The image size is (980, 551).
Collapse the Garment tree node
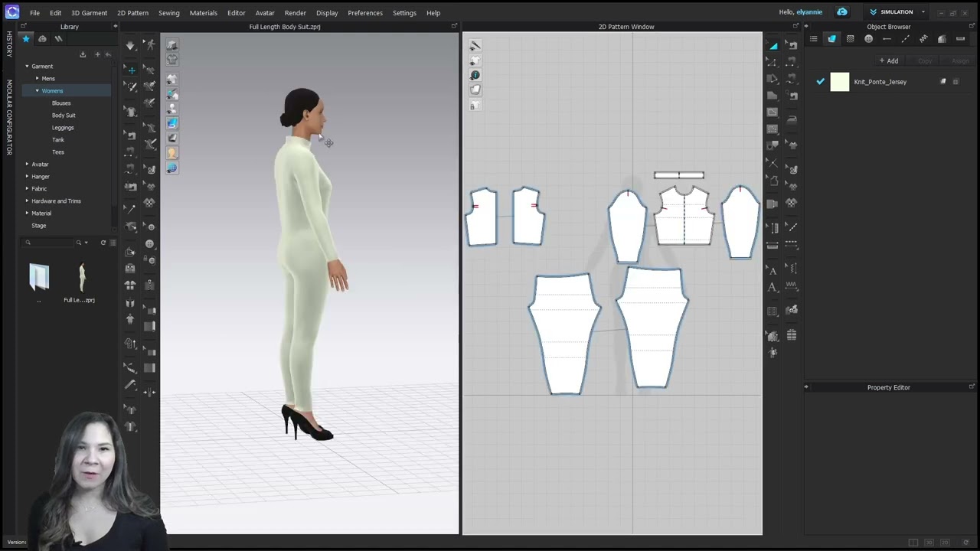pos(27,67)
